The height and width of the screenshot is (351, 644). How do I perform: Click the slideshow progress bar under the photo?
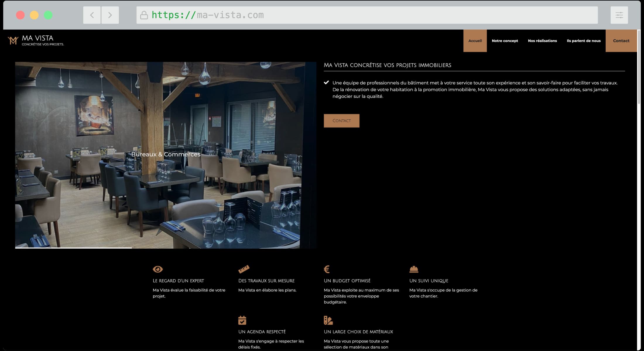click(x=73, y=248)
